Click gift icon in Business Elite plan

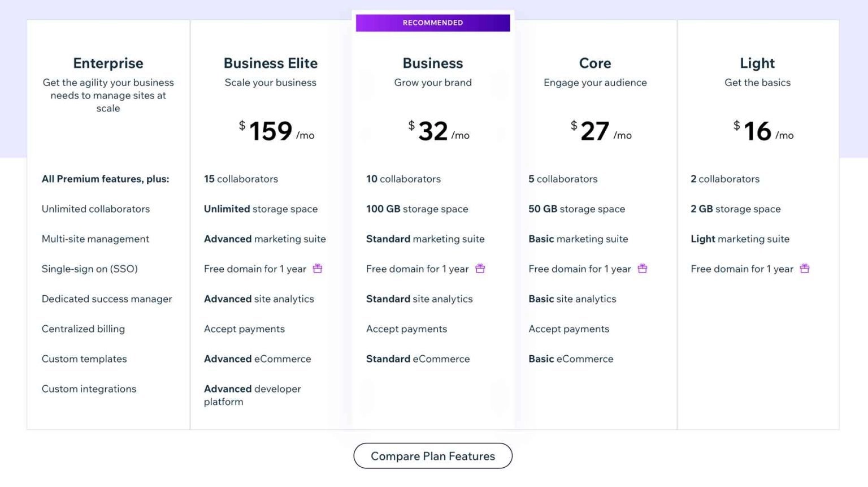pos(318,269)
